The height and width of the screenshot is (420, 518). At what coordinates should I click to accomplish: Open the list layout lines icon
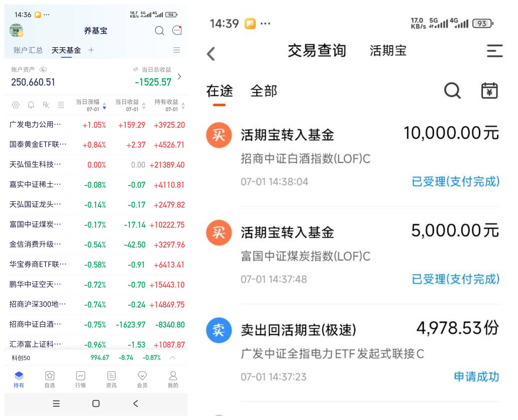click(61, 105)
